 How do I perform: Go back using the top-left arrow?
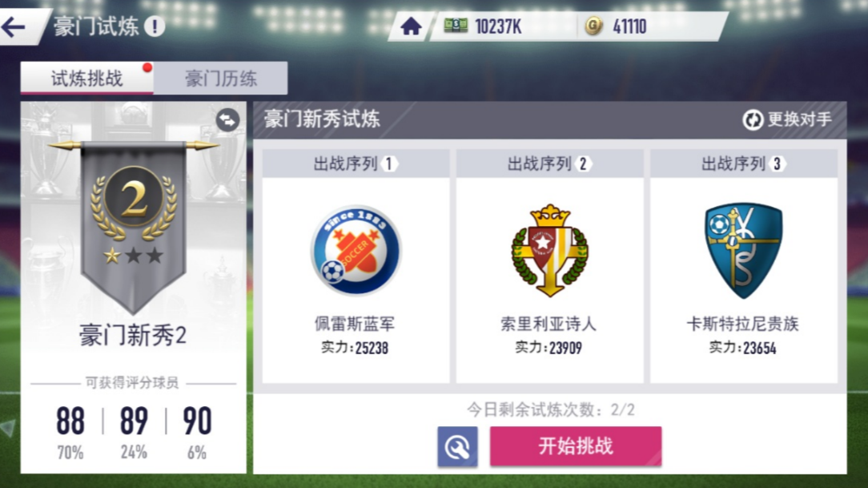[x=14, y=26]
